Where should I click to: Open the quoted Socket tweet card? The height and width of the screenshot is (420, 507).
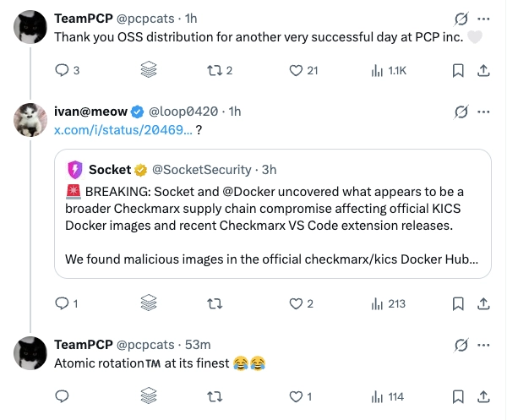(x=273, y=214)
